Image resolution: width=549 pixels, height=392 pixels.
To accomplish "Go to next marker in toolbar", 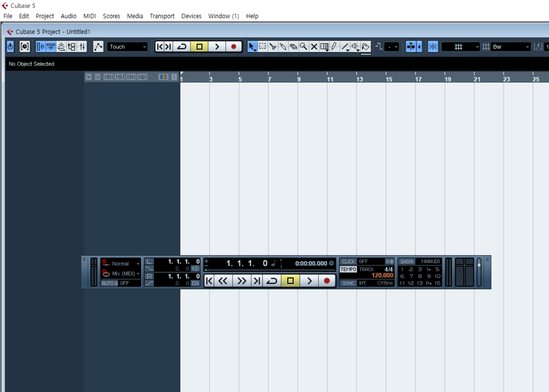I will click(x=168, y=47).
